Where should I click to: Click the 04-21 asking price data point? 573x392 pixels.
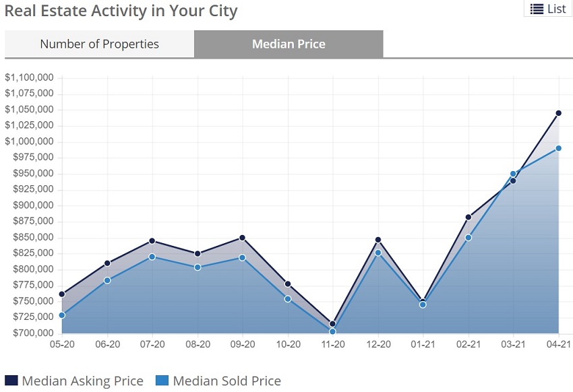pyautogui.click(x=558, y=113)
